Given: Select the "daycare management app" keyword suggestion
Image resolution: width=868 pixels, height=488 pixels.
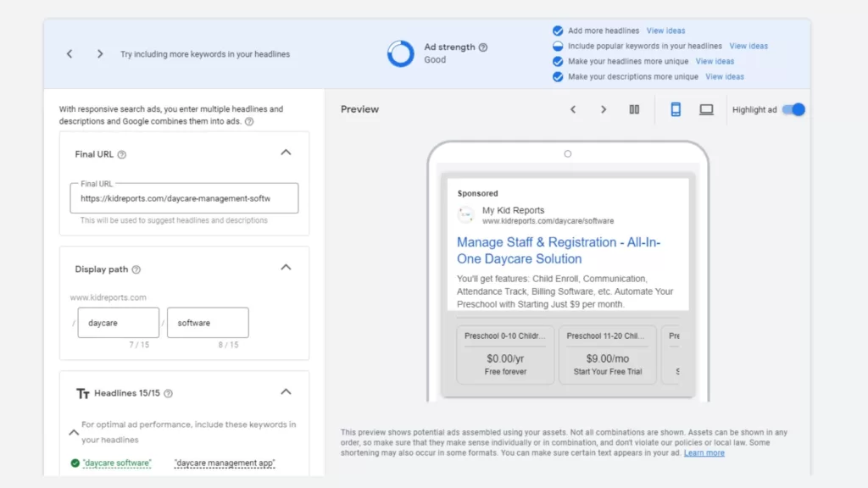Looking at the screenshot, I should tap(225, 463).
